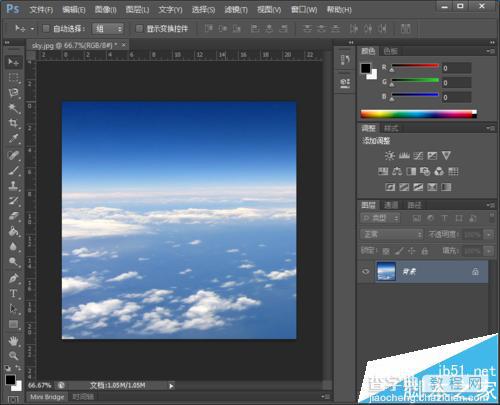Add a Levels adjustment
Viewport: 500px width, 405px height.
(404, 156)
